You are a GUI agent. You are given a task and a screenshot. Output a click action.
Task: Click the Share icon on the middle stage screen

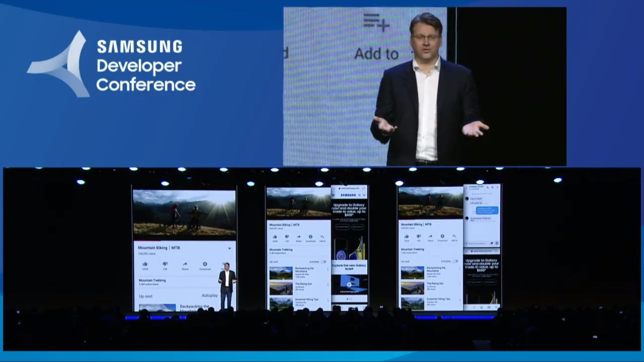(299, 237)
